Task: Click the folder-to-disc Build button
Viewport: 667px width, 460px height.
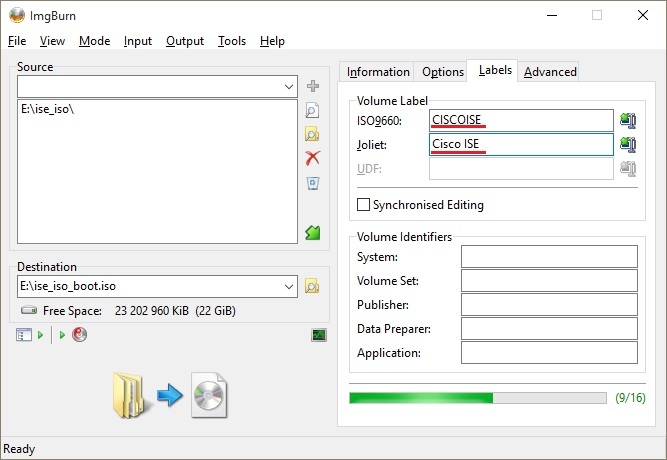Action: point(170,395)
